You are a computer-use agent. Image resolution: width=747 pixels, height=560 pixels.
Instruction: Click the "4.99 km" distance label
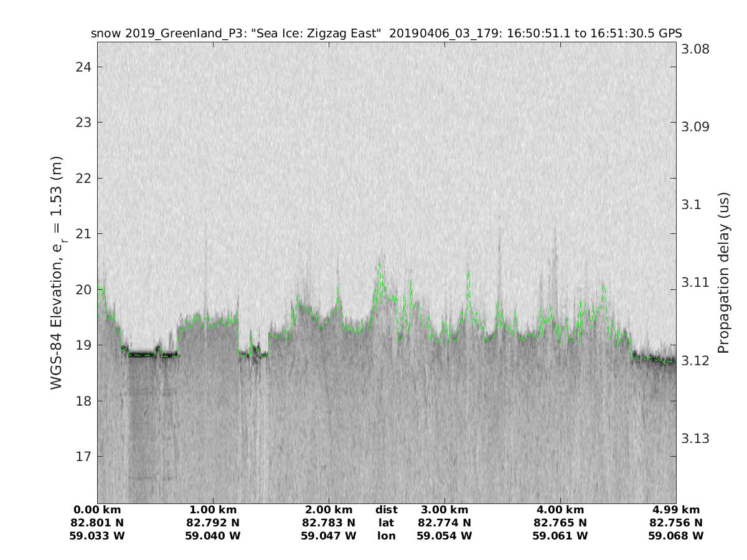(x=675, y=510)
